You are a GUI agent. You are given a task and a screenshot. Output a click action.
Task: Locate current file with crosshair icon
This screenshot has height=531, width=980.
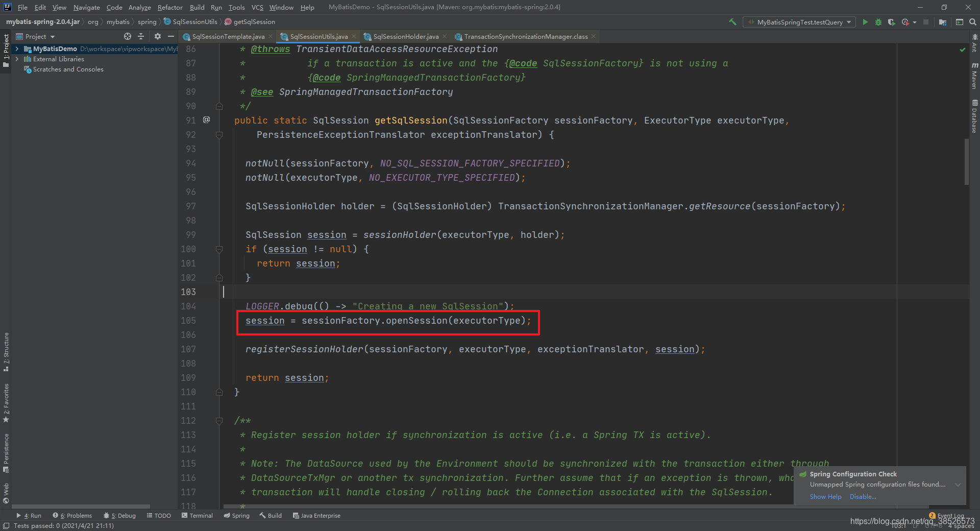pos(128,36)
